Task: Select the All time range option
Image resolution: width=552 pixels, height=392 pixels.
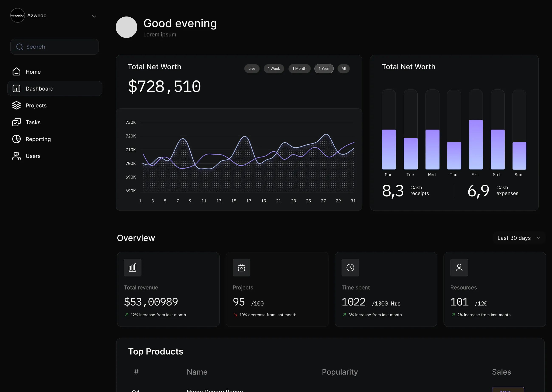Action: pos(344,68)
